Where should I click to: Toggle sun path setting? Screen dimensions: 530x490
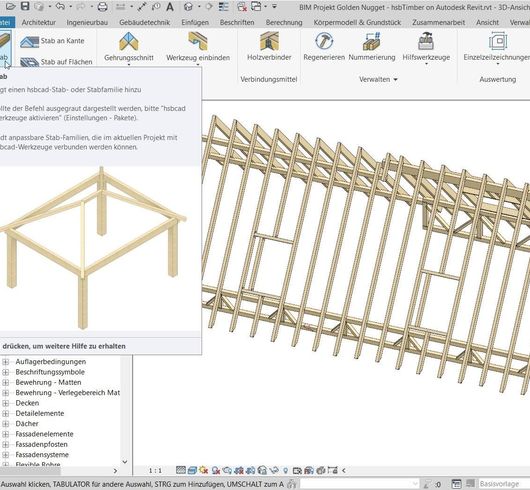tap(203, 470)
